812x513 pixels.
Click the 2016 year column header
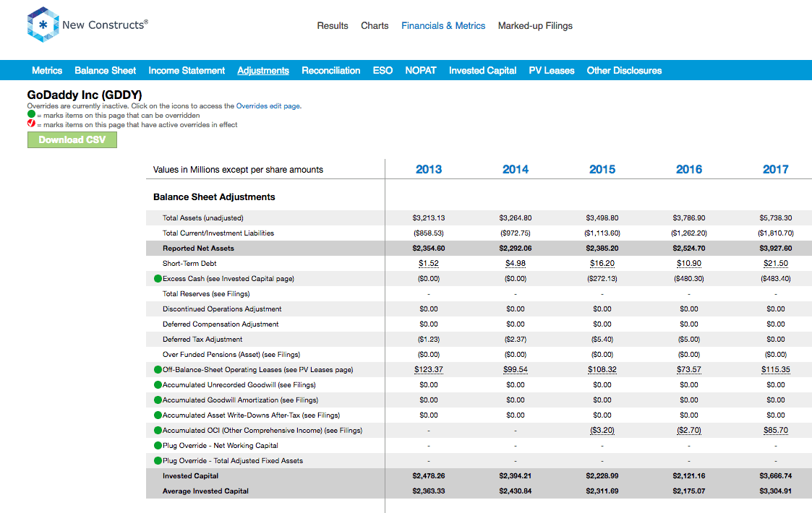pos(689,169)
